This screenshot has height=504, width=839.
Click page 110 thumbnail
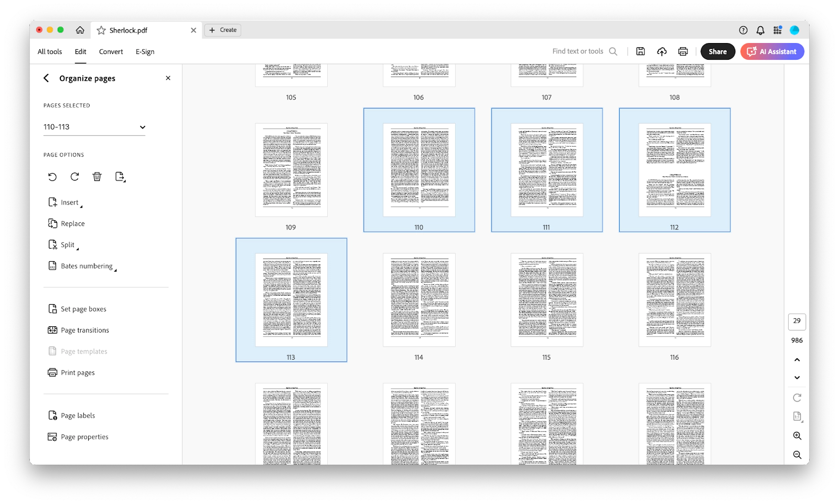(x=419, y=170)
